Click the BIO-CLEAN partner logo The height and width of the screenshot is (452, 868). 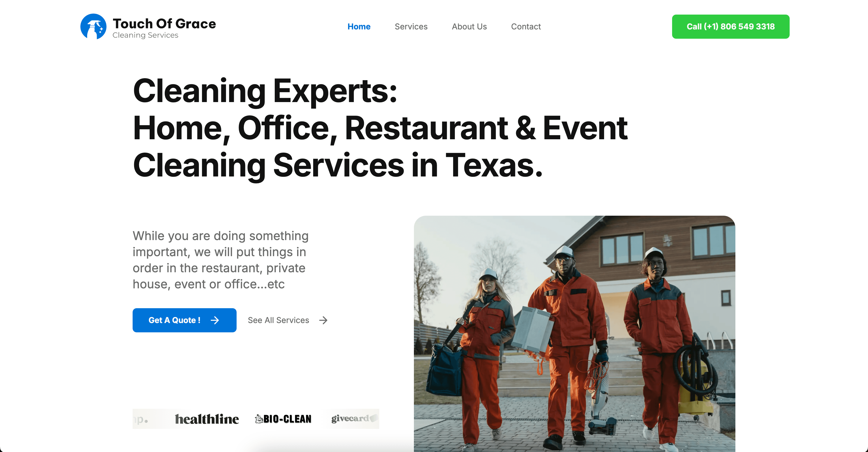283,419
